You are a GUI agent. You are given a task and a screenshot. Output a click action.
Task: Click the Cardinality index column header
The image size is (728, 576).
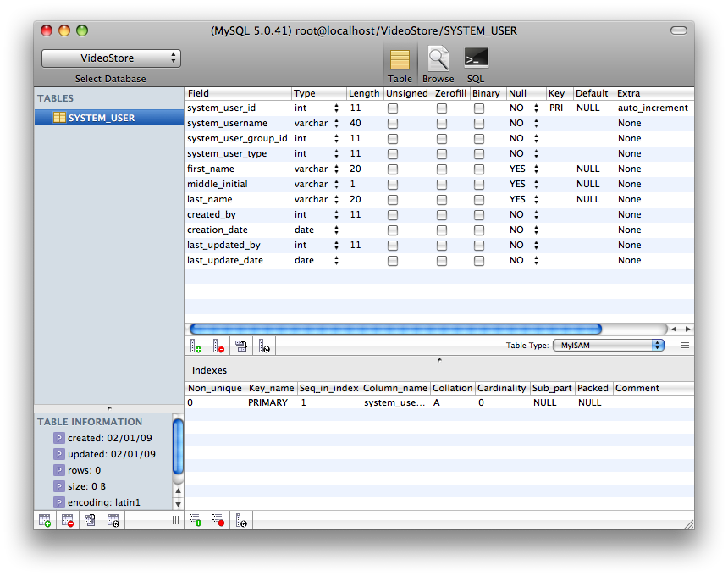(502, 388)
